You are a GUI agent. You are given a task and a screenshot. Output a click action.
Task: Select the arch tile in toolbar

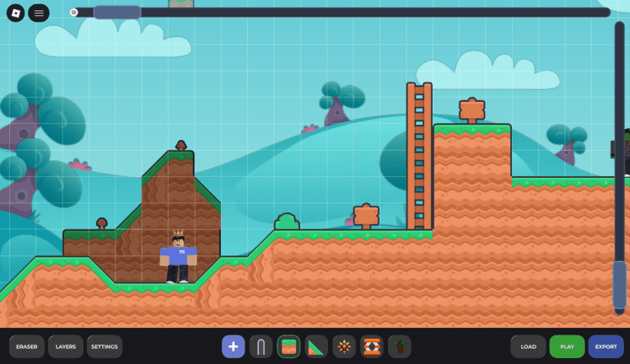tap(261, 346)
